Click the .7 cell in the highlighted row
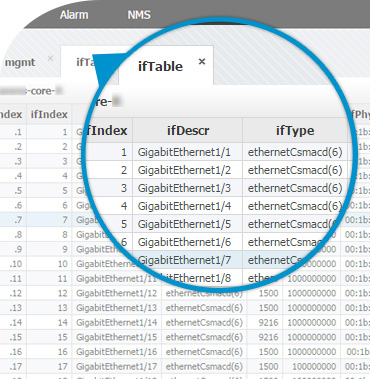Viewport: 370px width, 379px height. tap(13, 220)
